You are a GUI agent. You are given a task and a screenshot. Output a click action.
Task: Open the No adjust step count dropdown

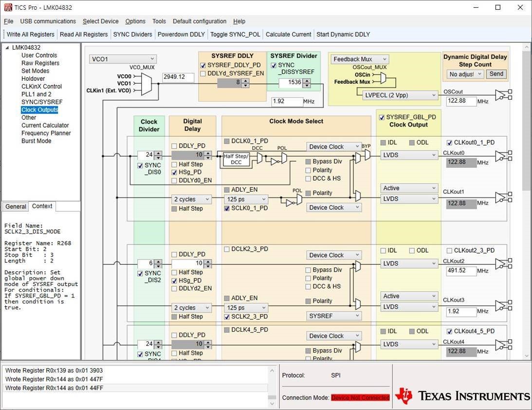(465, 74)
